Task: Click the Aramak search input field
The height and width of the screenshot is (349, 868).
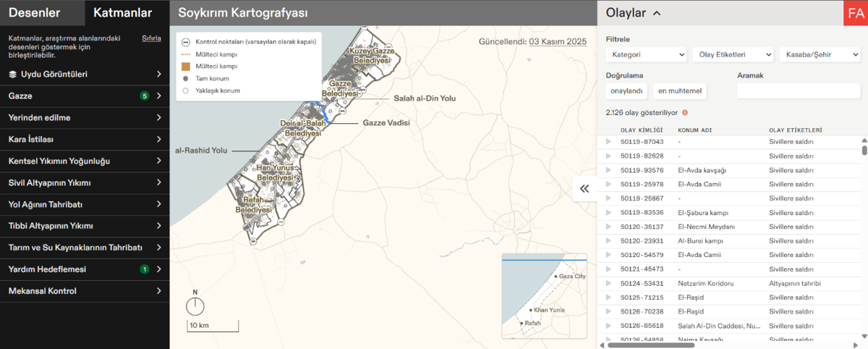Action: (796, 91)
